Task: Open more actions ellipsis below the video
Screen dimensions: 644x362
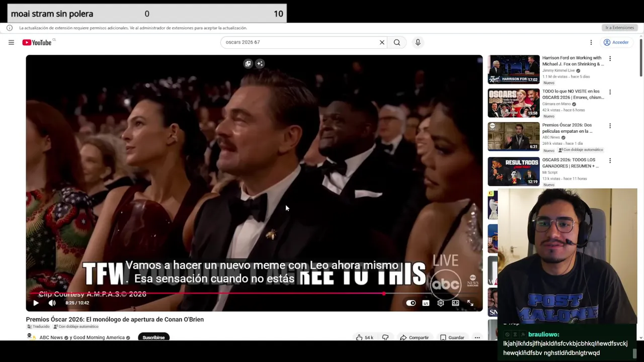Action: pos(477,337)
